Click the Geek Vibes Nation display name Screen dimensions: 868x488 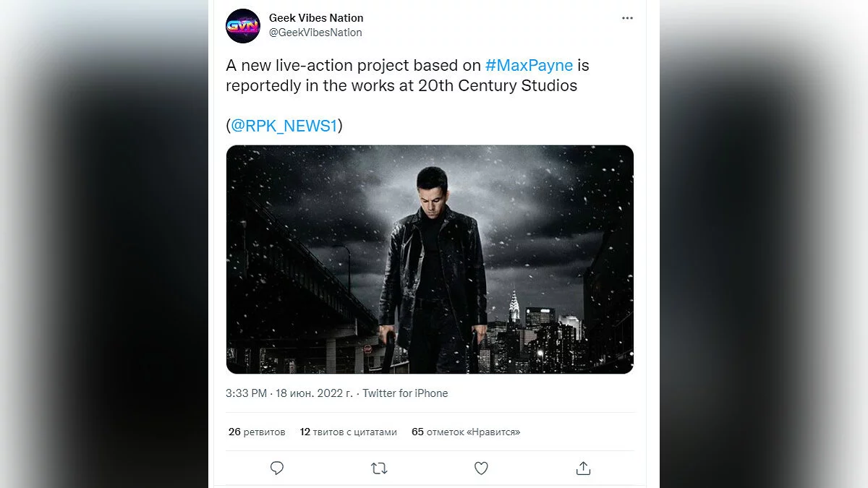pyautogui.click(x=316, y=17)
